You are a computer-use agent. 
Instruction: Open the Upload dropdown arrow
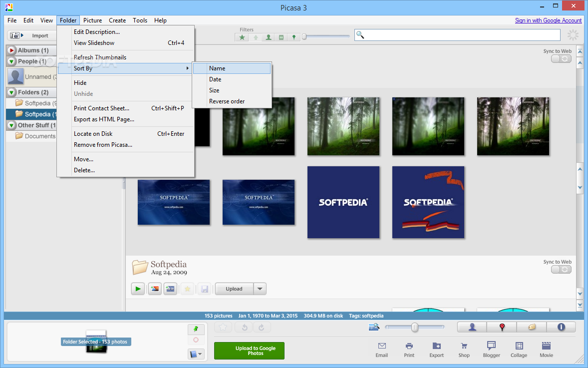tap(260, 289)
